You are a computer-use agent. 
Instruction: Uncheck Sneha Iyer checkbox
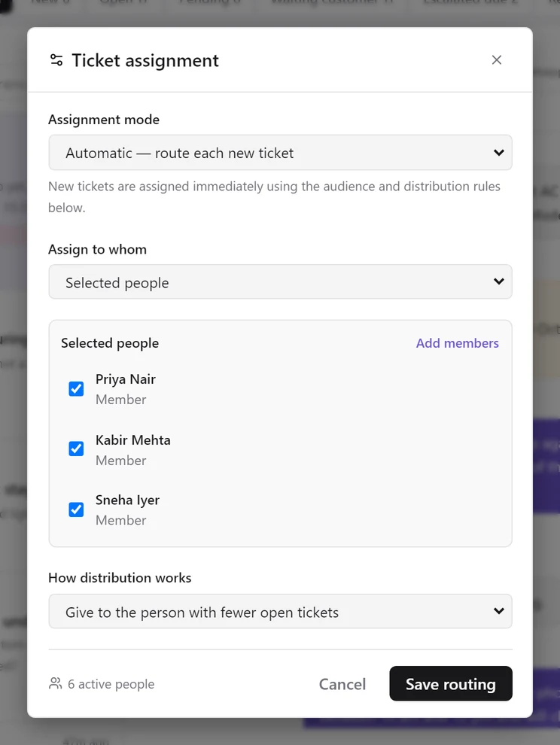(x=76, y=509)
